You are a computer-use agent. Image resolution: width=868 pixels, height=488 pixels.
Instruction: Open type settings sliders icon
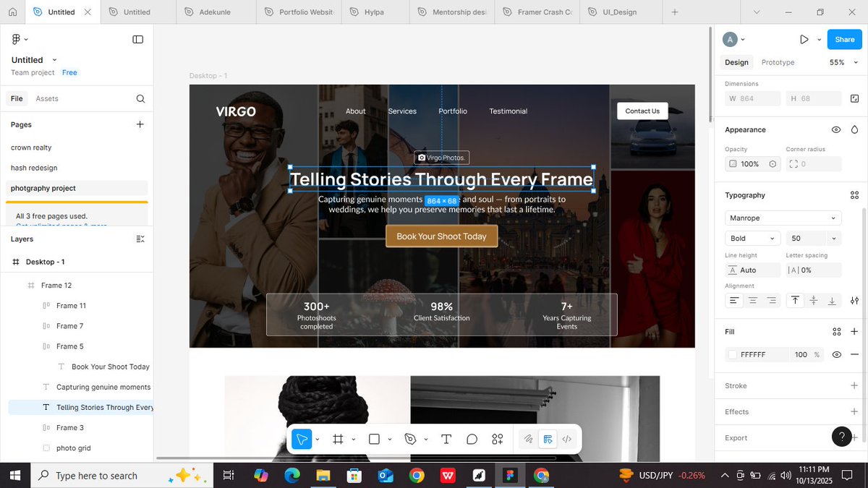coord(854,300)
